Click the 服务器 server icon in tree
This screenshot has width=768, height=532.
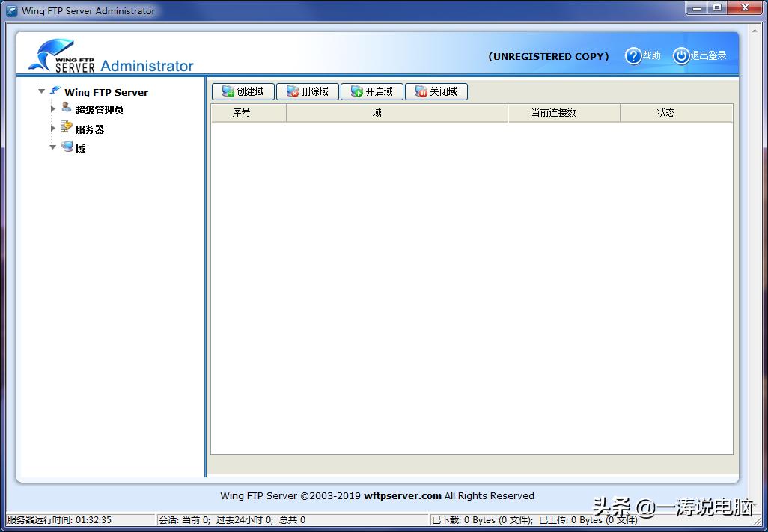[66, 127]
